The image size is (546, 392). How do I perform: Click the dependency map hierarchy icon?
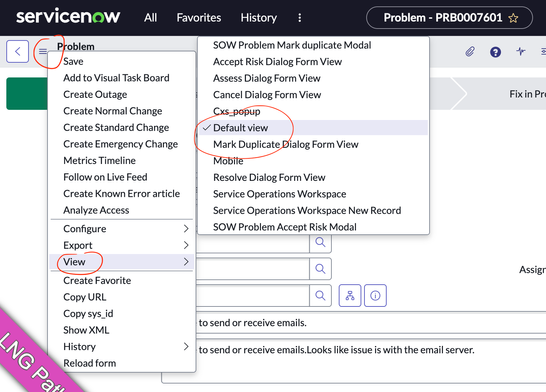(350, 296)
